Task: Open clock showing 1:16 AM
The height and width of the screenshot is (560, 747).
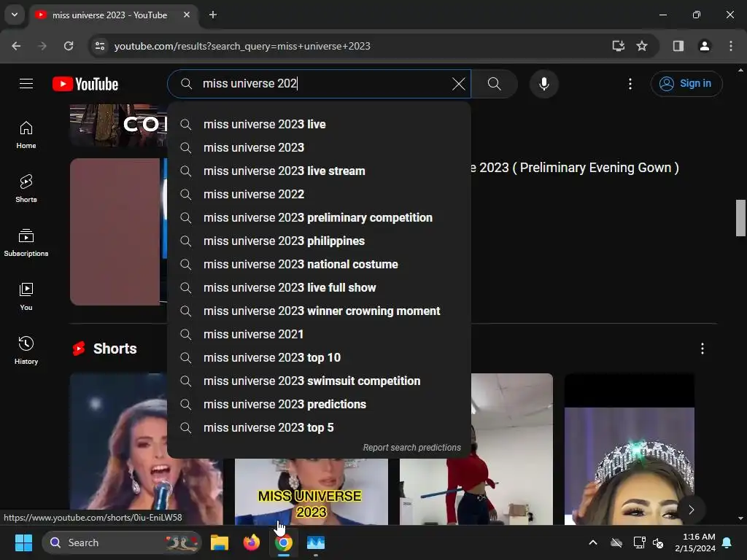Action: click(x=695, y=542)
